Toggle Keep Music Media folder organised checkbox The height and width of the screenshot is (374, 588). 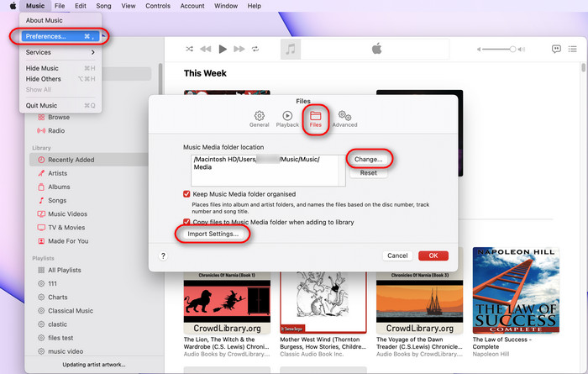click(x=186, y=194)
